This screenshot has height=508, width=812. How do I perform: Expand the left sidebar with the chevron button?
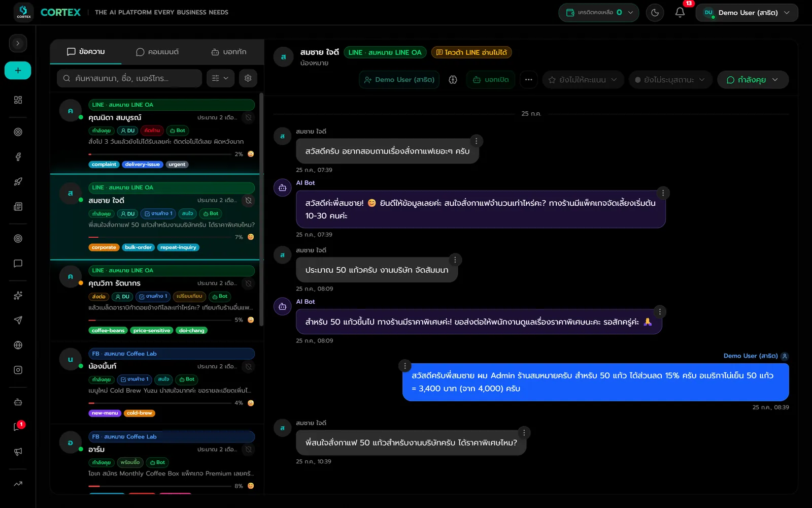18,43
